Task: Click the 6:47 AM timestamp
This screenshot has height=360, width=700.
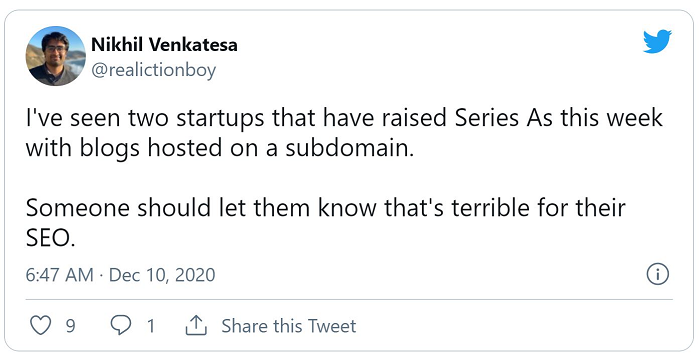Action: coord(59,275)
